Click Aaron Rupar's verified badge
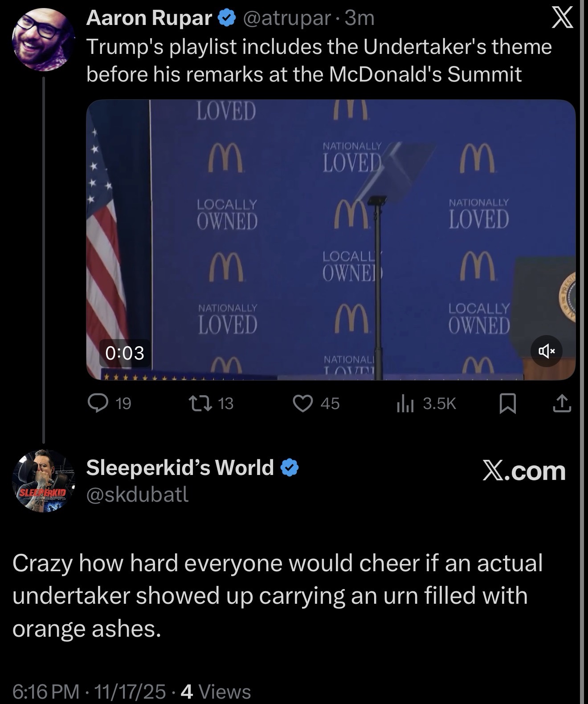This screenshot has height=704, width=588. [x=226, y=18]
